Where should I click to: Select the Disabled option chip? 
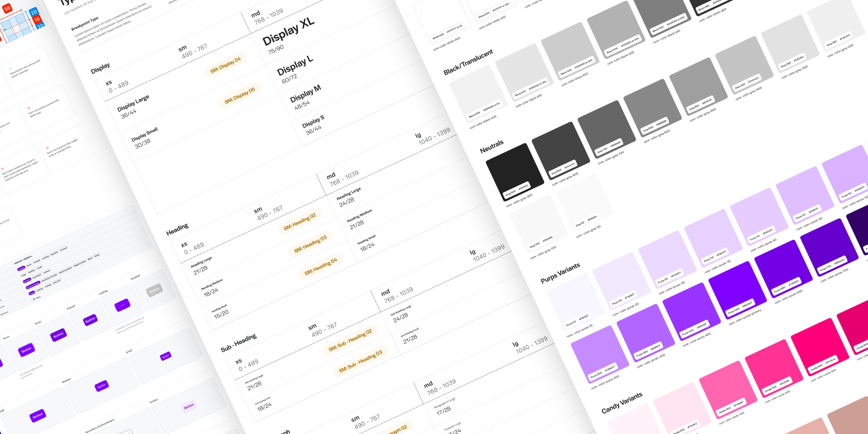point(54,253)
